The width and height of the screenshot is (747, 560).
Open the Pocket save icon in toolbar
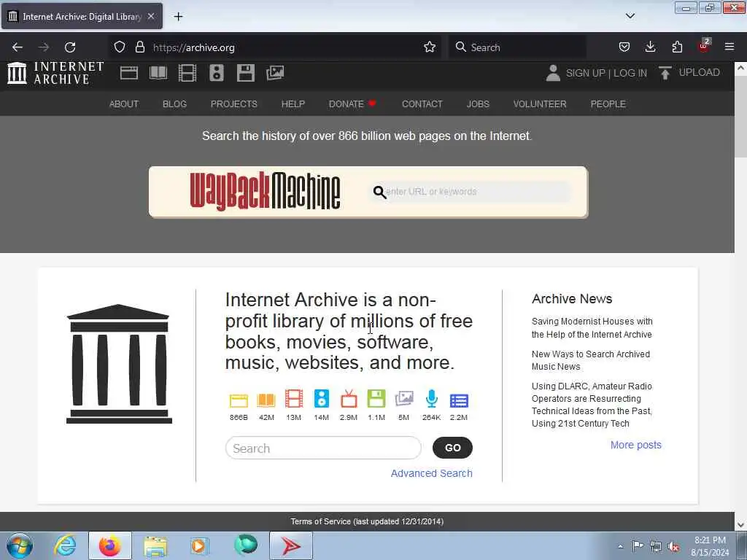pyautogui.click(x=624, y=47)
